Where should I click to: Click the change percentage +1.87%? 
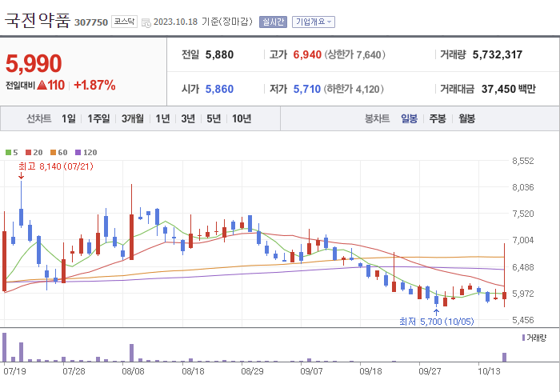pyautogui.click(x=94, y=86)
